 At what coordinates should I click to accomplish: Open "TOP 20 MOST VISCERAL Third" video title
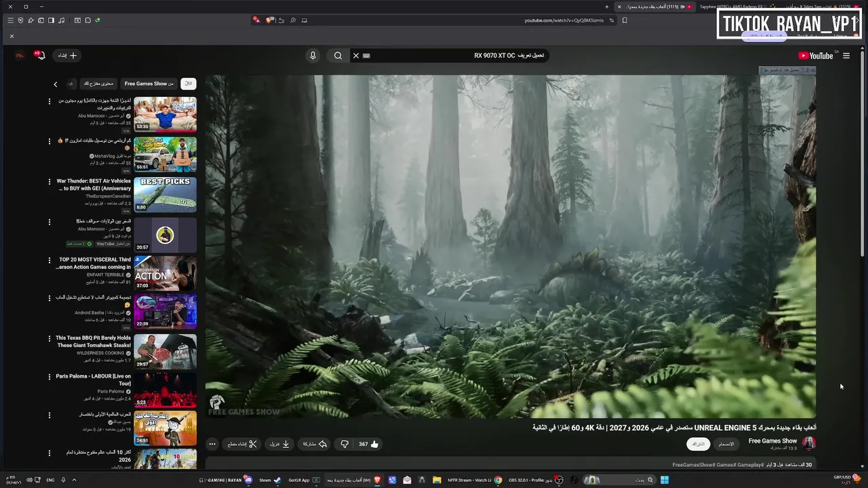point(94,263)
